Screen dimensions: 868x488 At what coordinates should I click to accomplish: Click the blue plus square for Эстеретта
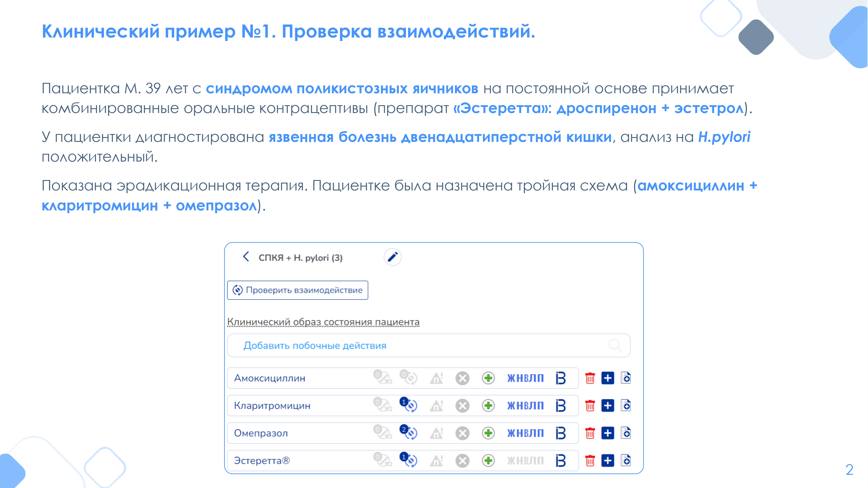pos(608,460)
